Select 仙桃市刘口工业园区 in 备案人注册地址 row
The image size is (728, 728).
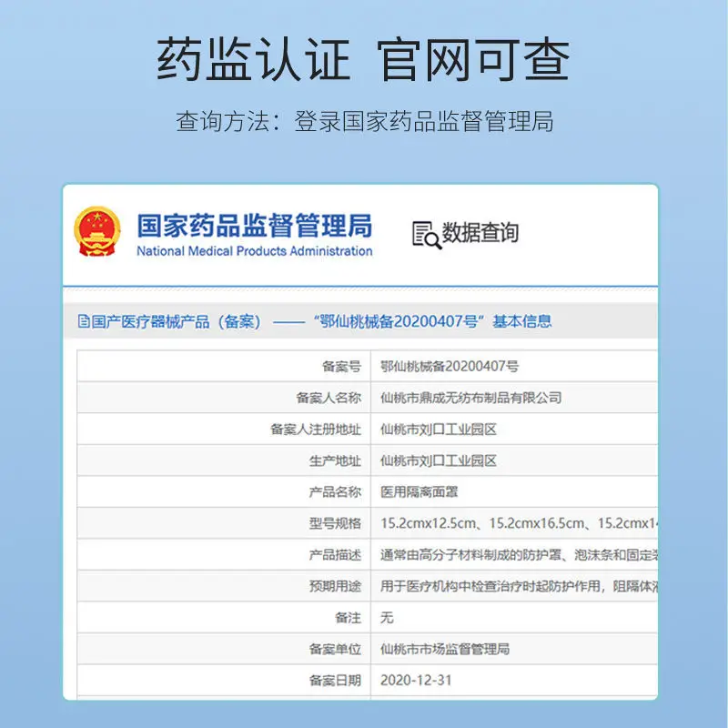(439, 429)
